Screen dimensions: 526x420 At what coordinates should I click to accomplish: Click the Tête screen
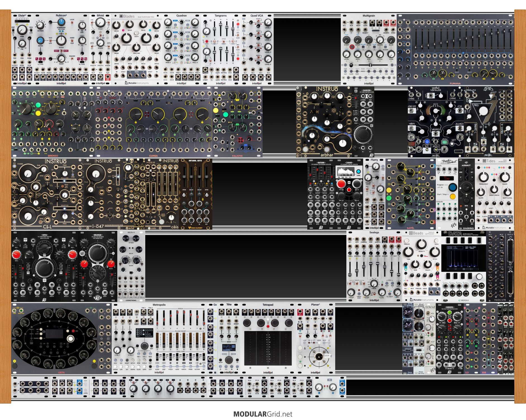(x=229, y=348)
